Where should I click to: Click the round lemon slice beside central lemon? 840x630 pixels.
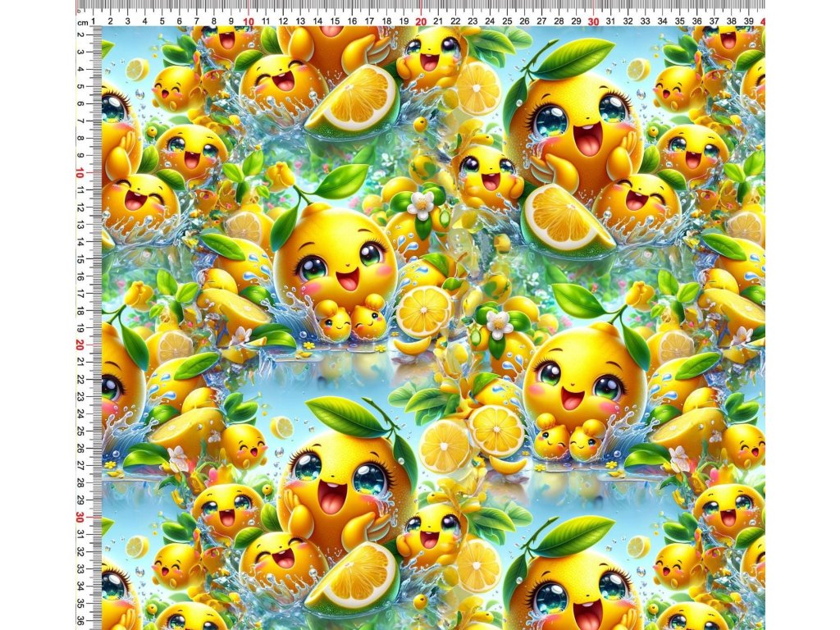[422, 312]
